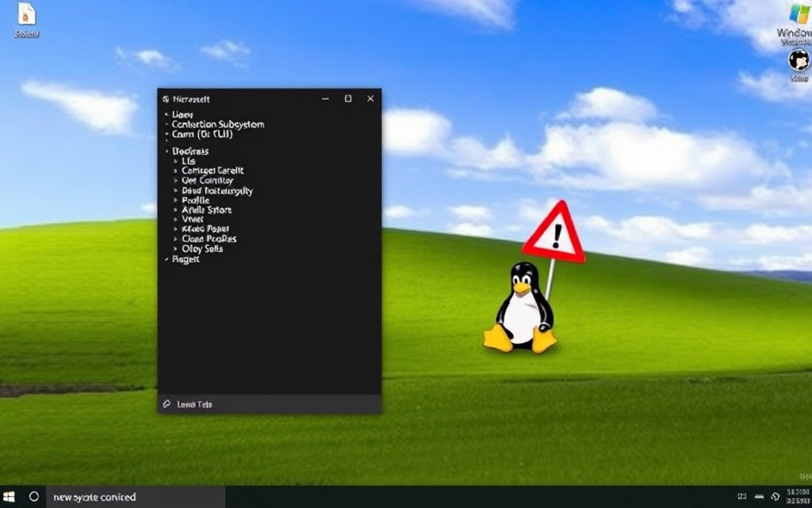The width and height of the screenshot is (812, 508).
Task: Select the row containing "CLI)"
Action: pyautogui.click(x=202, y=134)
